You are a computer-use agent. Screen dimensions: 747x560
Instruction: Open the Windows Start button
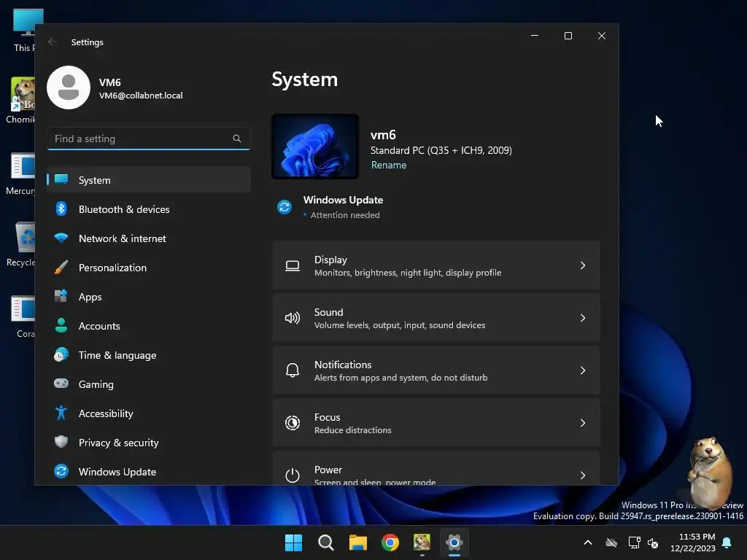click(x=293, y=542)
